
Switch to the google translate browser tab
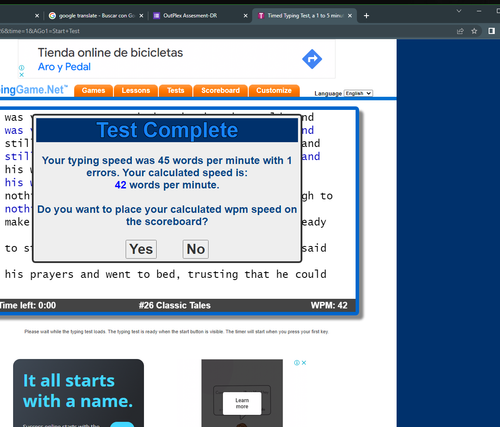[x=97, y=16]
